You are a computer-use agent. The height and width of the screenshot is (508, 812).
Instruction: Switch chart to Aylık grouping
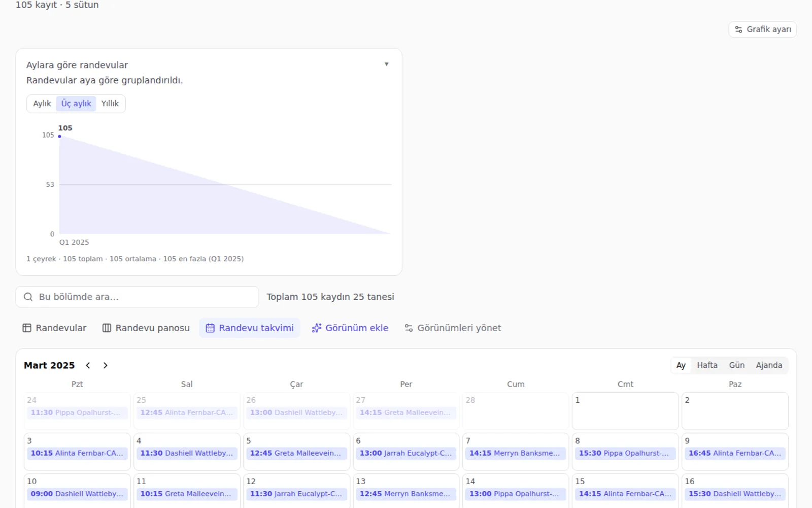[42, 104]
